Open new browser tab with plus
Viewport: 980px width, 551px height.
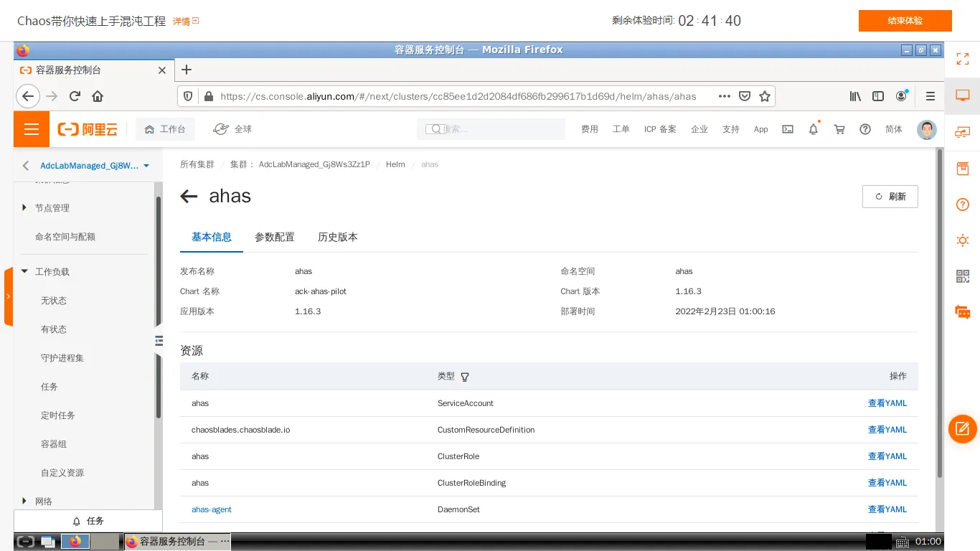[x=187, y=70]
